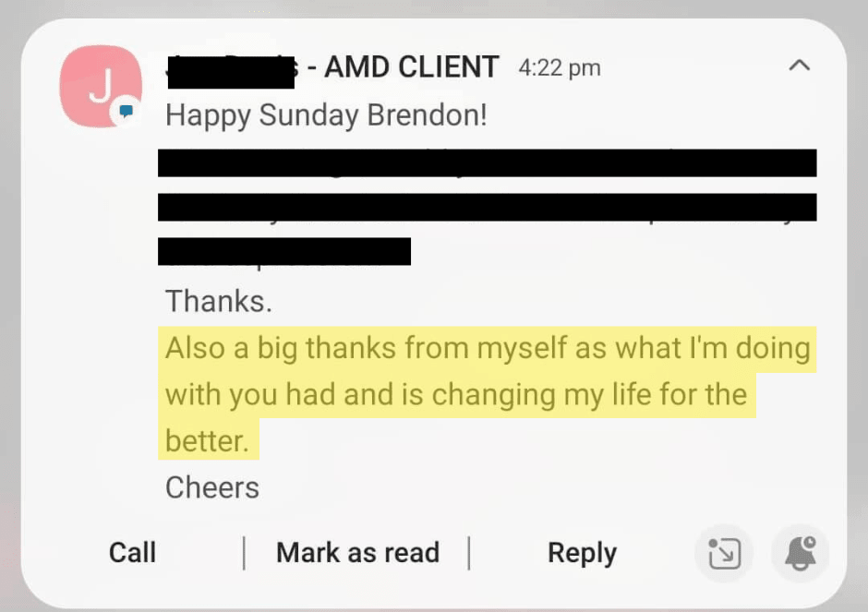This screenshot has height=612, width=868.
Task: Click the redacted sender name block
Action: click(231, 72)
